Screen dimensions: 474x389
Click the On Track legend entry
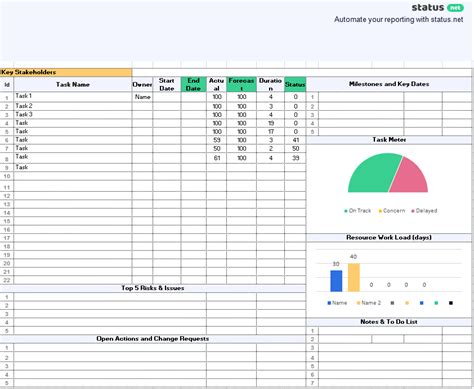pyautogui.click(x=357, y=211)
